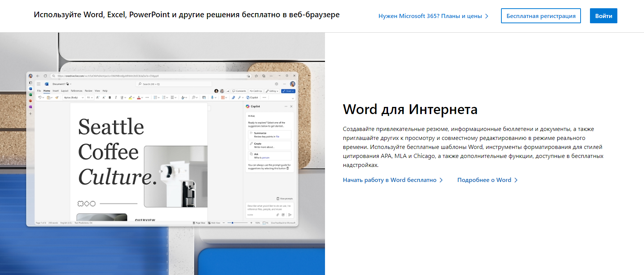Open Comments in Word preview image
This screenshot has width=644, height=275.
click(x=239, y=91)
